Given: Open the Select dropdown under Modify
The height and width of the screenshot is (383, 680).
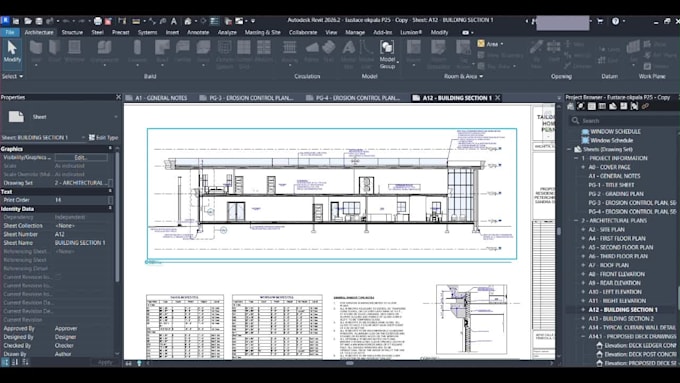Looking at the screenshot, I should pyautogui.click(x=12, y=76).
